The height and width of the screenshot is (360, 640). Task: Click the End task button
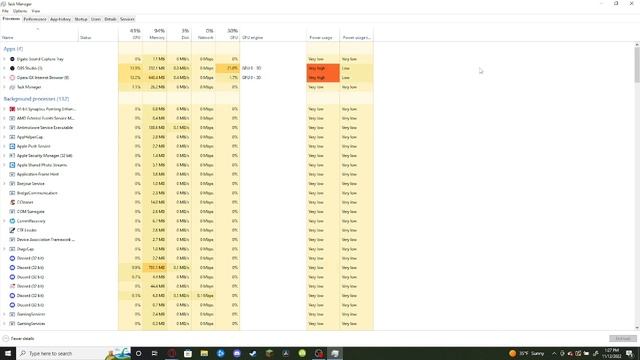(x=622, y=339)
